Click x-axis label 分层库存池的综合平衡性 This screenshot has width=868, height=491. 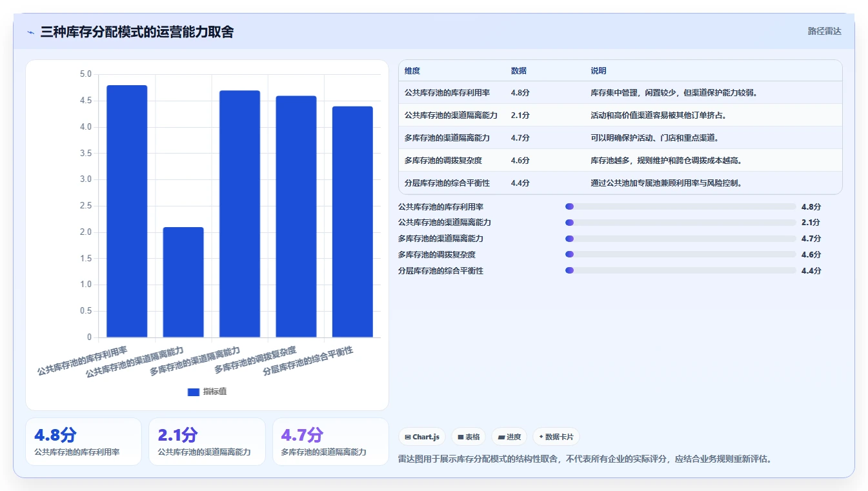tap(309, 361)
